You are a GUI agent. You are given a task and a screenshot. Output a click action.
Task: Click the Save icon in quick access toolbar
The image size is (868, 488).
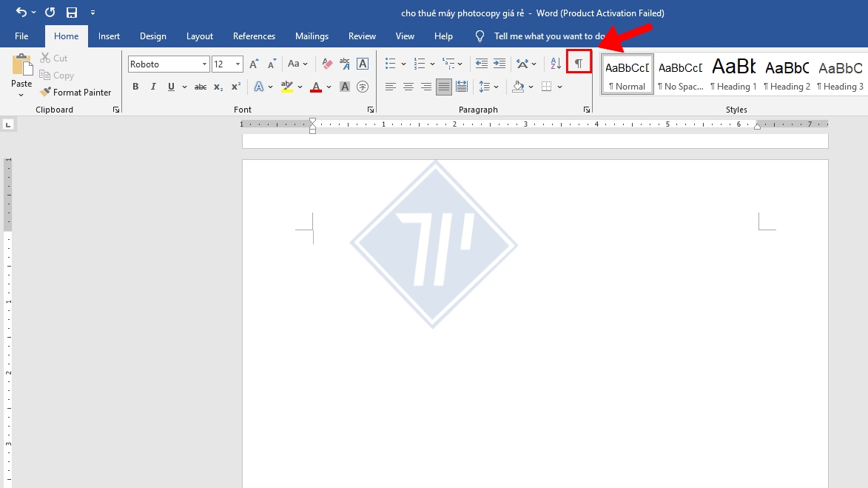pyautogui.click(x=72, y=13)
